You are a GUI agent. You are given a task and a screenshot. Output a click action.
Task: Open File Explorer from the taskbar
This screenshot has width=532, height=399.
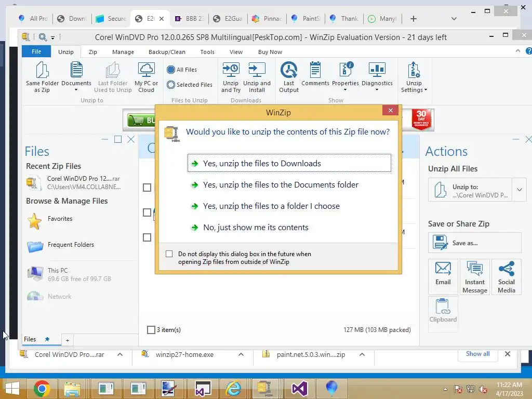[72, 389]
